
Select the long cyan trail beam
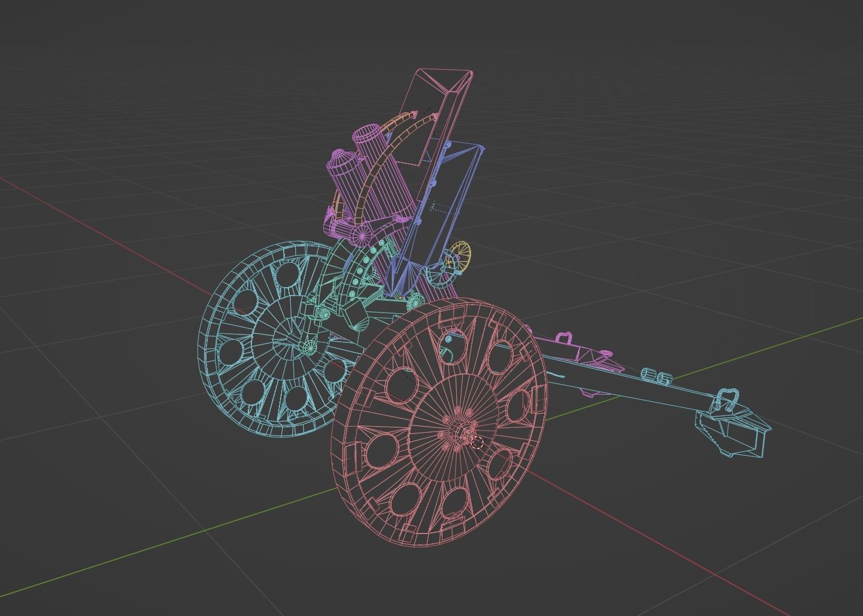(x=629, y=382)
